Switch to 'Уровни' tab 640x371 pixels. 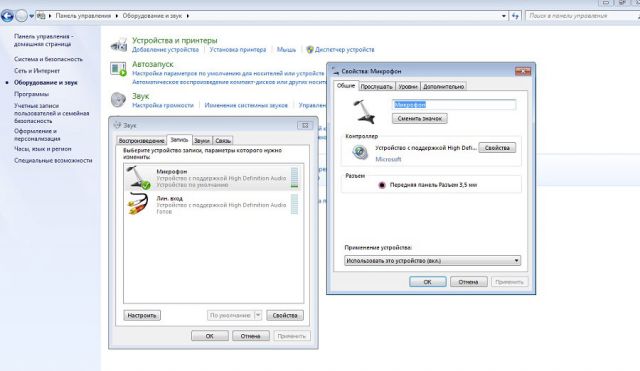pyautogui.click(x=408, y=87)
